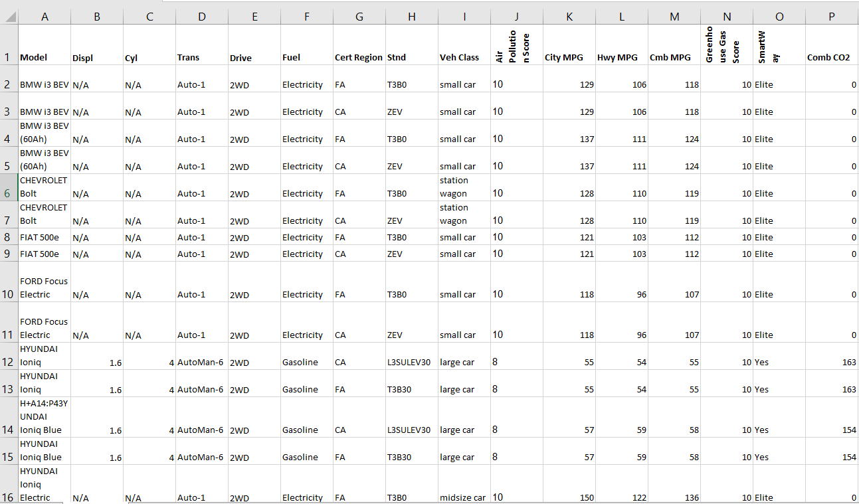Click the cell containing BMW i3 BEV
The image size is (859, 504).
[x=45, y=84]
